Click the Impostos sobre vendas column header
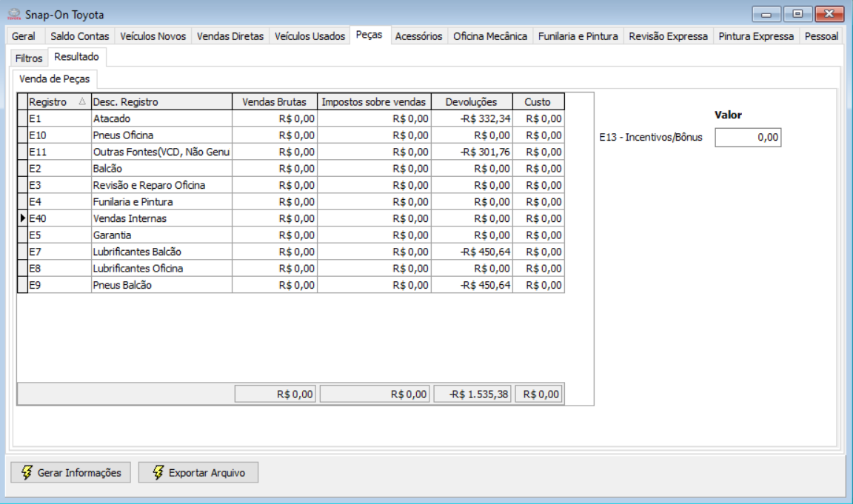The height and width of the screenshot is (504, 853). pos(374,101)
